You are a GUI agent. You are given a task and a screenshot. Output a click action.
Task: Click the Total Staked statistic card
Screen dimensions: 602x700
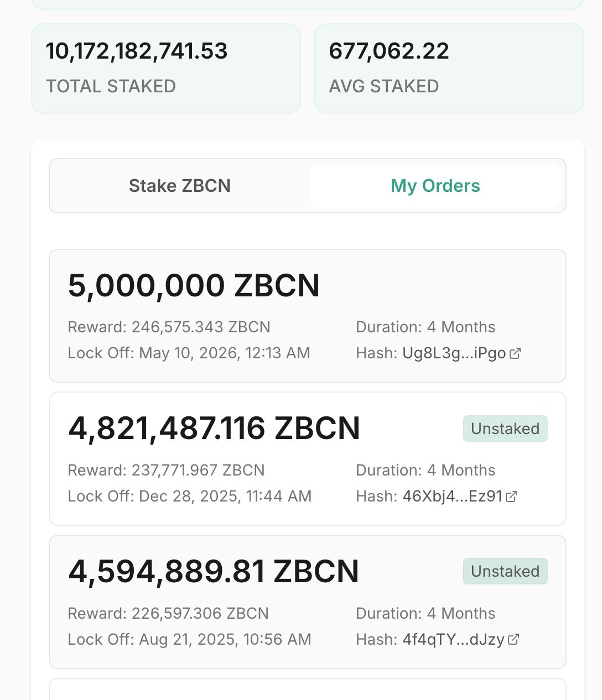[166, 69]
